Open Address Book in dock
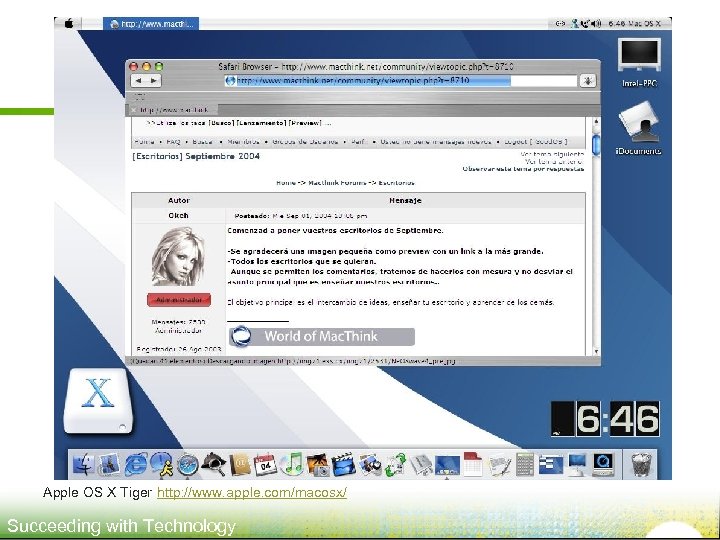Screen dimensions: 720x540 [x=240, y=464]
